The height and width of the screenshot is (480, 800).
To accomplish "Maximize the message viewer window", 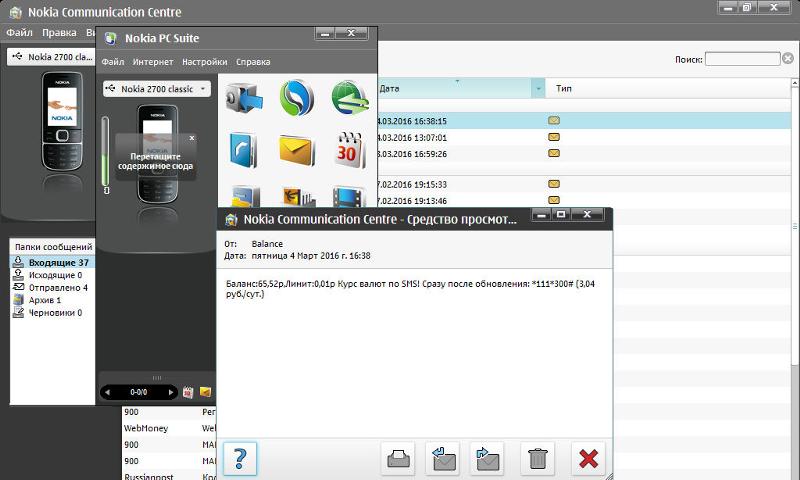I will coord(561,214).
